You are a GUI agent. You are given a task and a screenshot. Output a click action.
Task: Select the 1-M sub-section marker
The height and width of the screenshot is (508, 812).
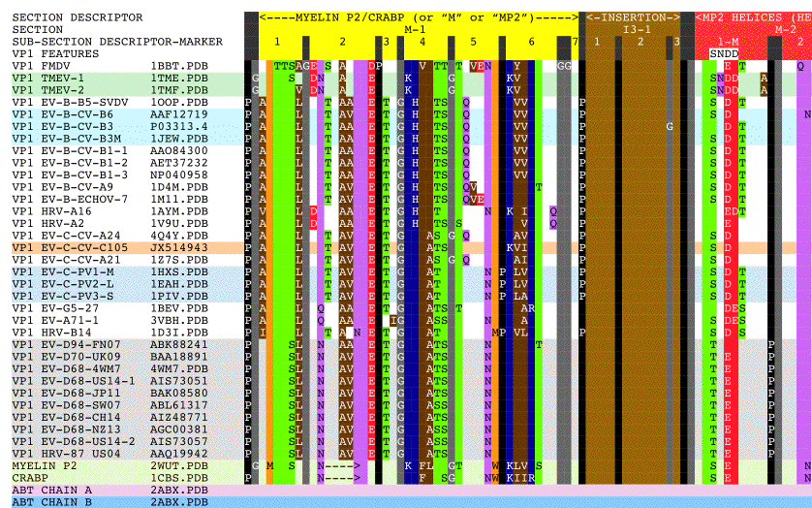pyautogui.click(x=728, y=42)
